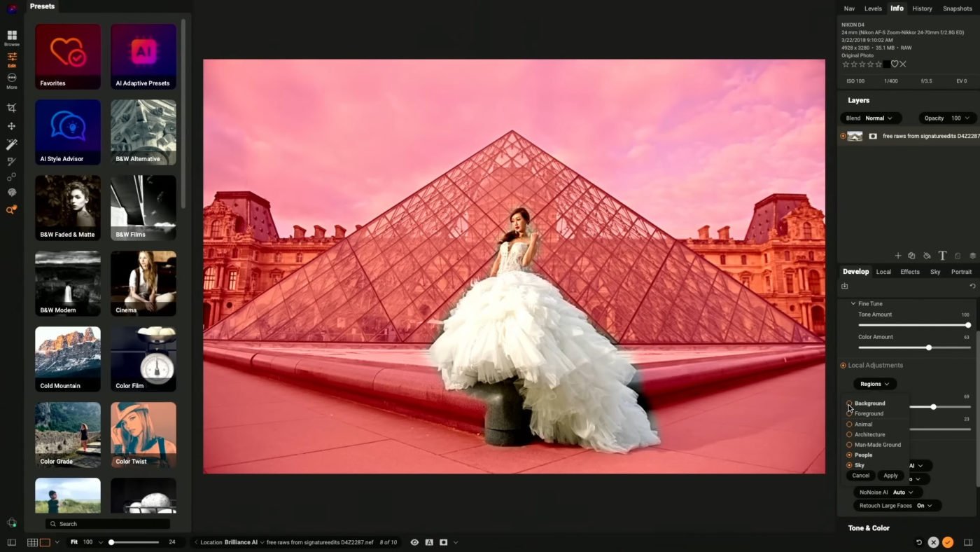Add a text layer
This screenshot has height=552, width=980.
(942, 256)
